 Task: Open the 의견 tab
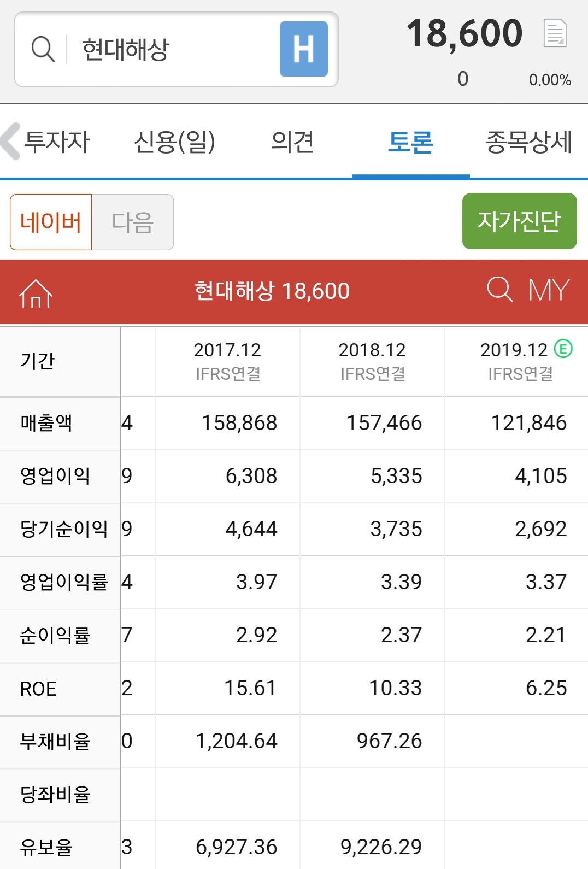point(293,142)
